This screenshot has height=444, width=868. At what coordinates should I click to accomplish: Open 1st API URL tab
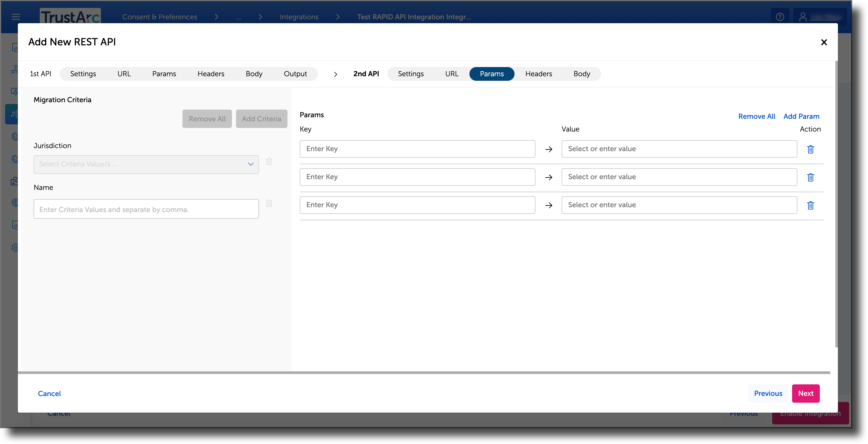pos(124,74)
